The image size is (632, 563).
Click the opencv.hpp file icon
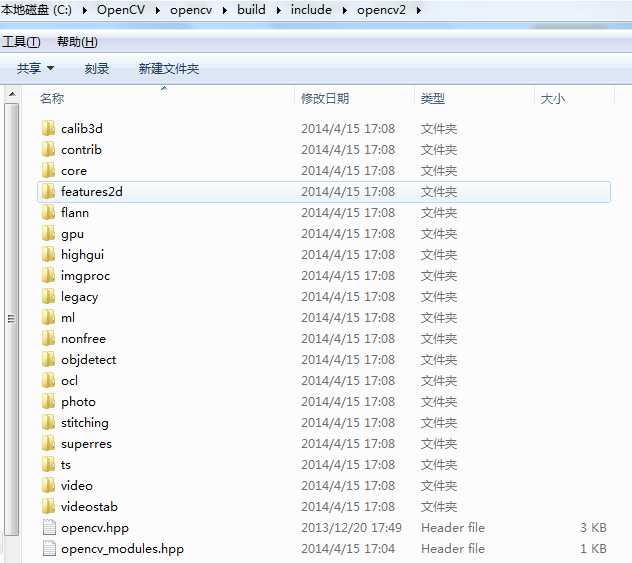tap(49, 527)
